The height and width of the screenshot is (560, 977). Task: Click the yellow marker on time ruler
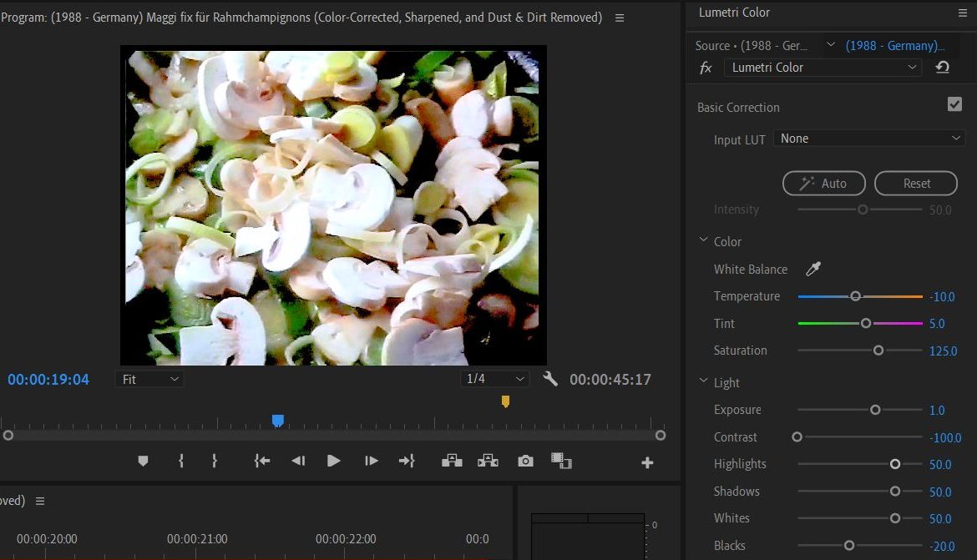point(505,401)
